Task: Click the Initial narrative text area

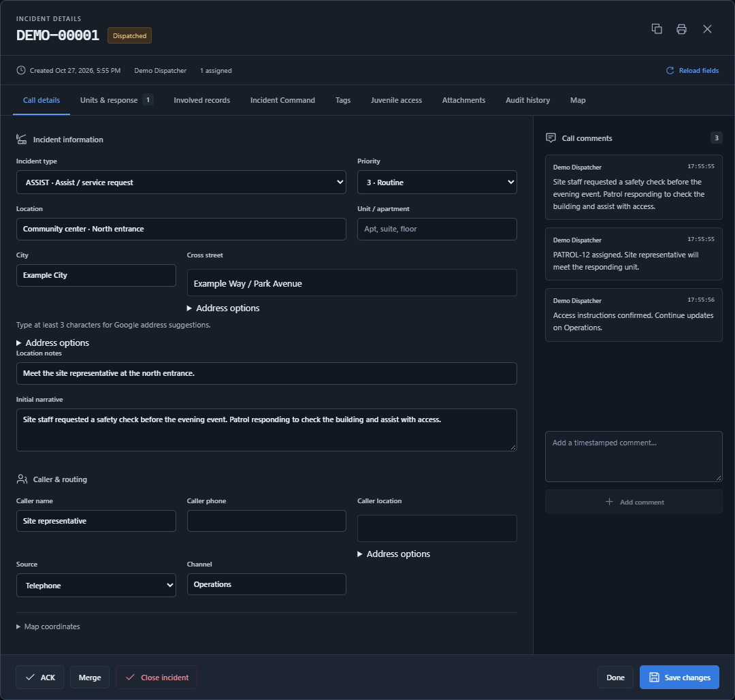Action: [x=266, y=430]
